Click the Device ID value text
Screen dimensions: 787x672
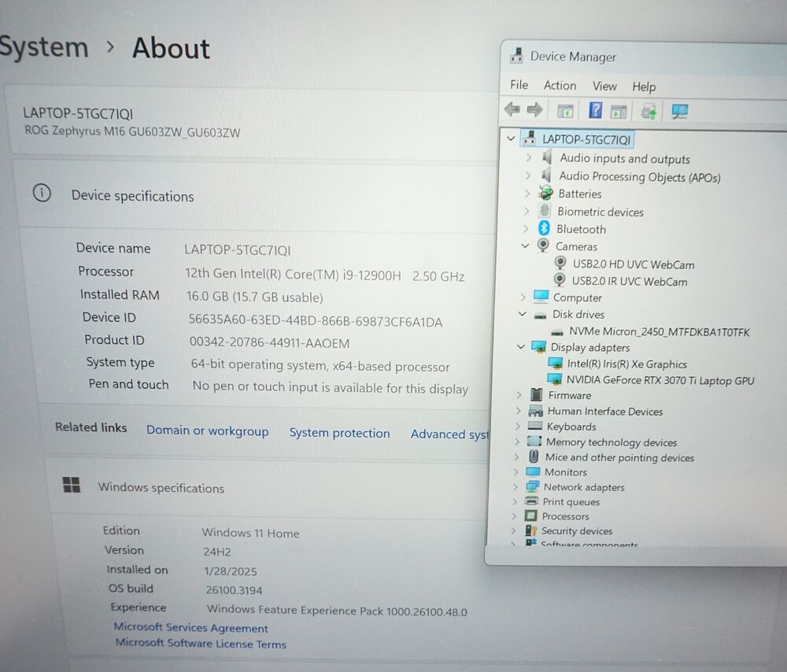click(316, 321)
